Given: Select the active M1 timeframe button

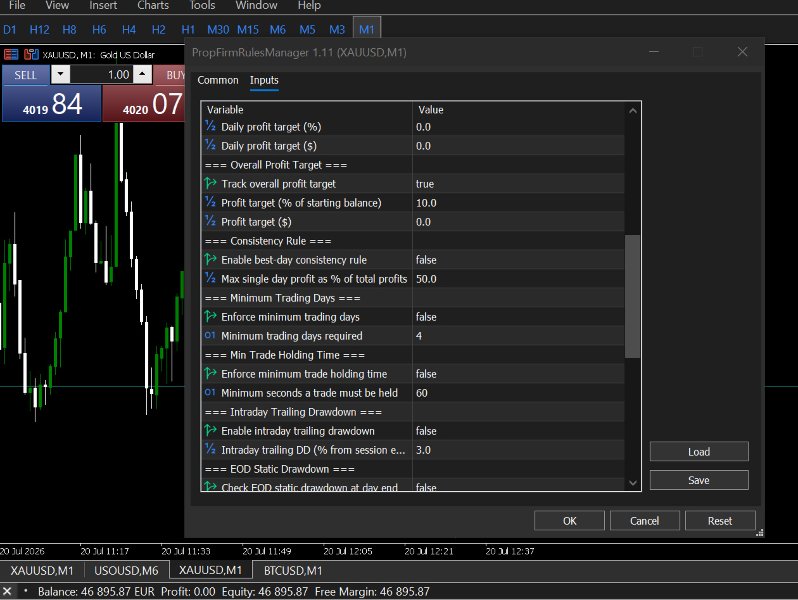Looking at the screenshot, I should [366, 30].
